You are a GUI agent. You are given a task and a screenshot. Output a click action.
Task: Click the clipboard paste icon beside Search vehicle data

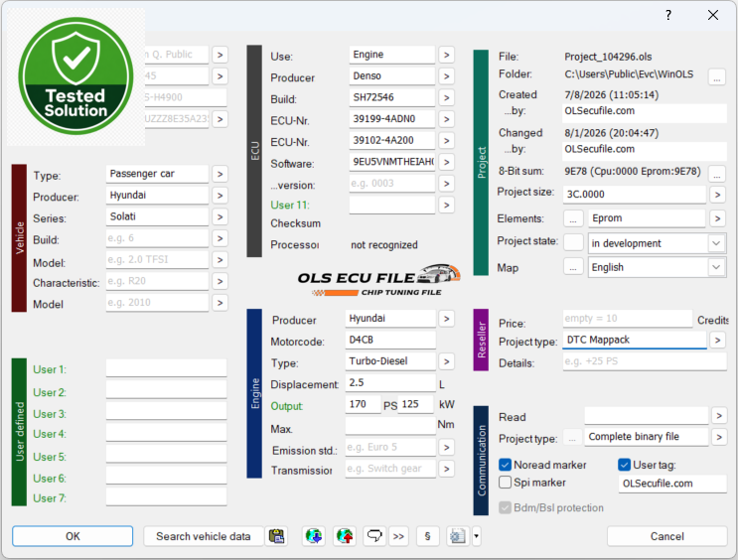click(277, 536)
